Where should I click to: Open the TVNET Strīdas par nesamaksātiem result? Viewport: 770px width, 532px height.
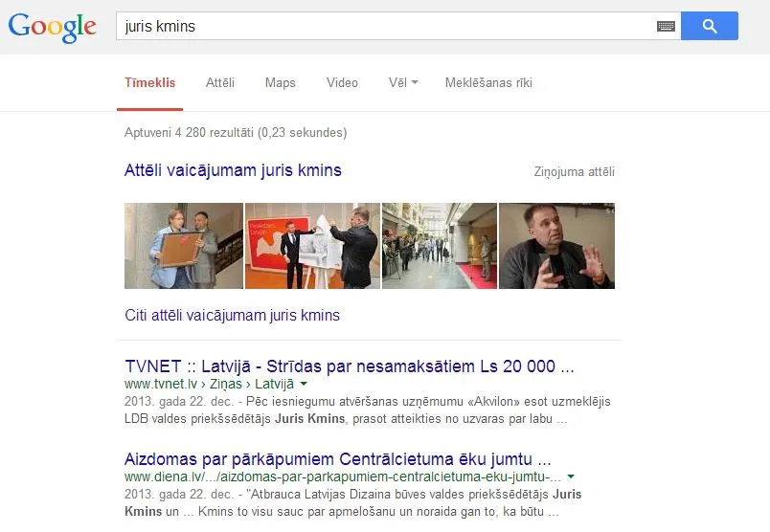tap(350, 366)
